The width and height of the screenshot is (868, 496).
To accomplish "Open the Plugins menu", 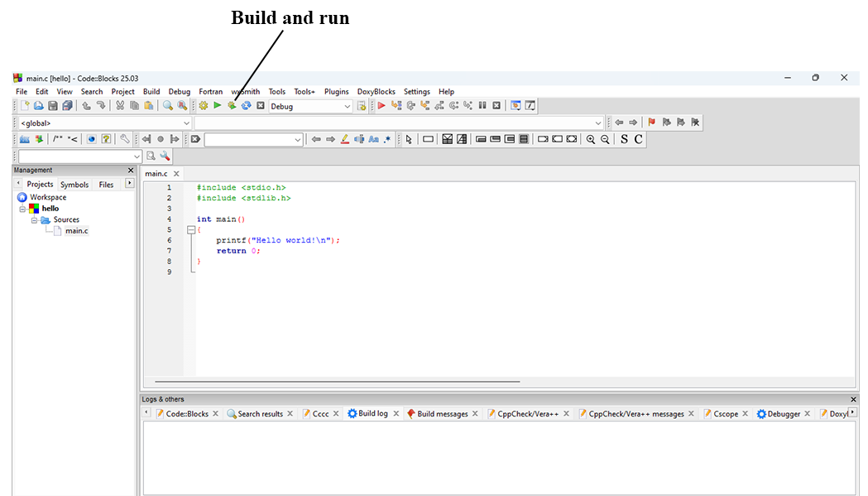I will click(336, 92).
